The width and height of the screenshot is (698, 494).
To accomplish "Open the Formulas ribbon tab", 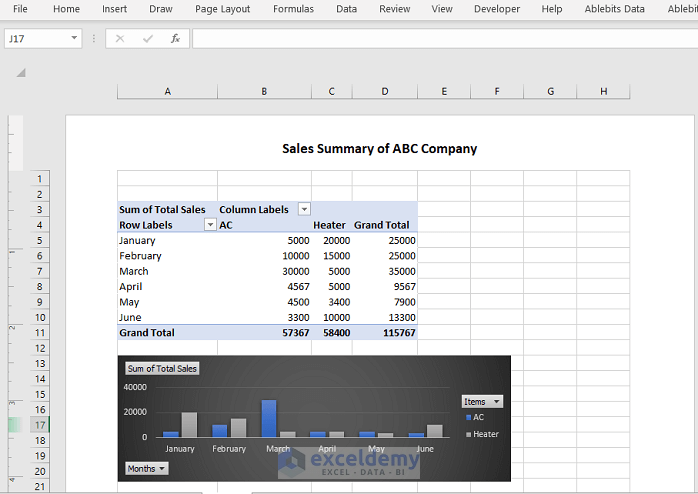I will coord(293,9).
